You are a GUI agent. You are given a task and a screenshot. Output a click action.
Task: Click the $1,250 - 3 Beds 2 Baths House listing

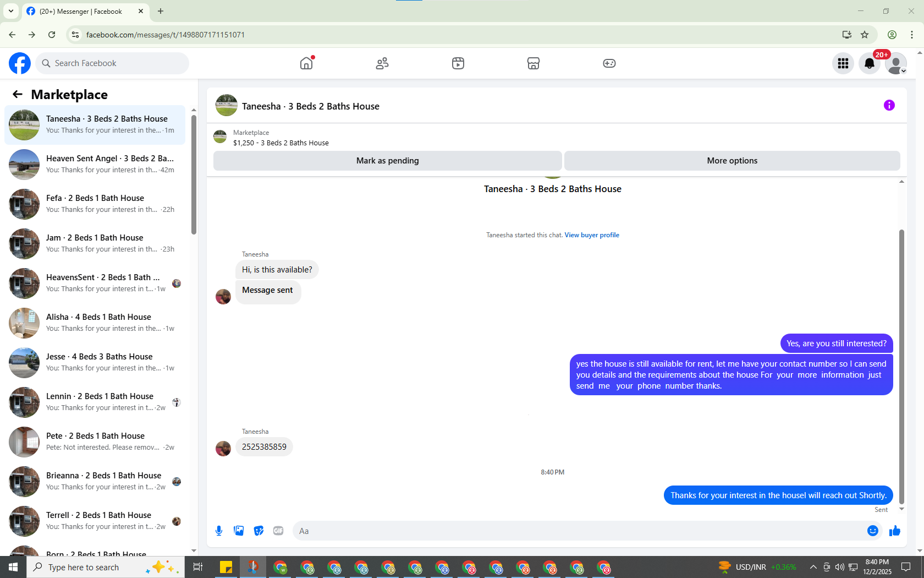tap(280, 143)
